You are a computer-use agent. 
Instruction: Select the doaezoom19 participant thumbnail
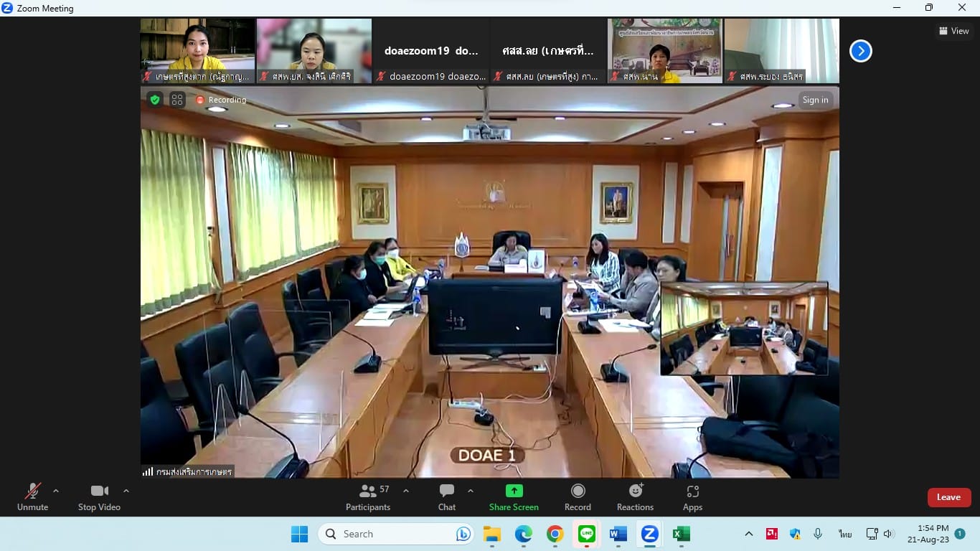(431, 51)
